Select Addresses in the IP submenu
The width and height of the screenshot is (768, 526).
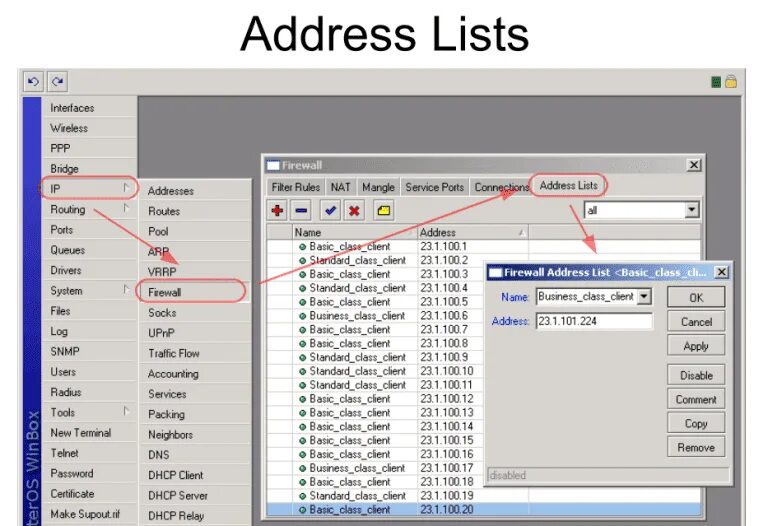click(195, 191)
